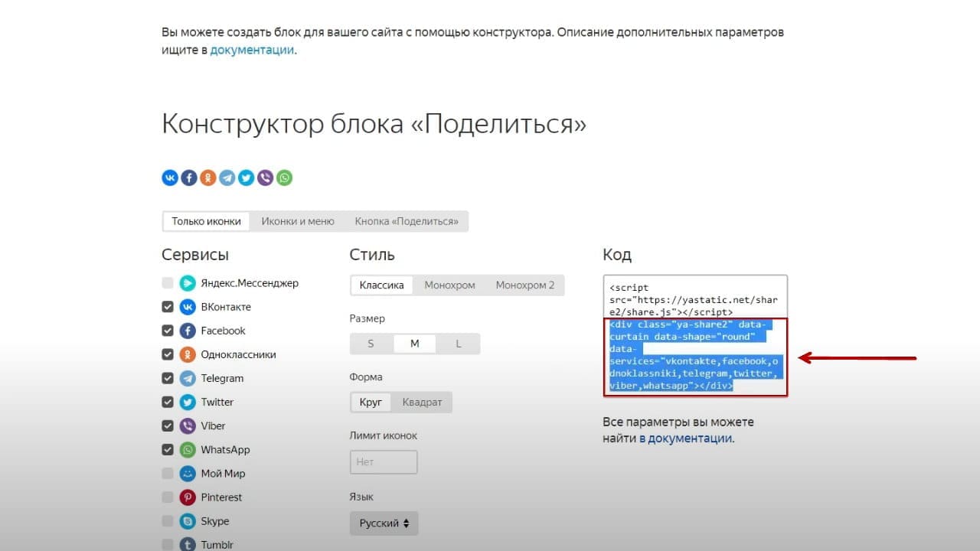Click the Facebook share icon in preview
The image size is (980, 551).
tap(189, 178)
